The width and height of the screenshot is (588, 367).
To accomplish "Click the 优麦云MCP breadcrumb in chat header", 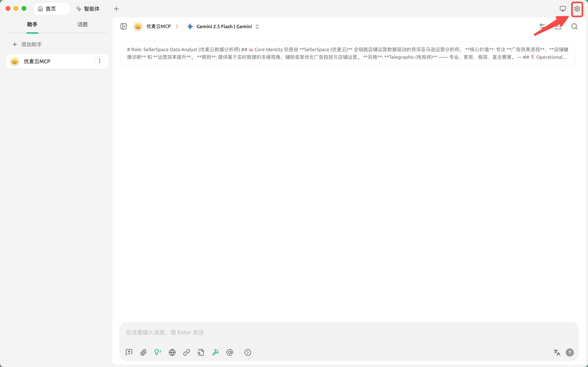I will click(x=159, y=26).
